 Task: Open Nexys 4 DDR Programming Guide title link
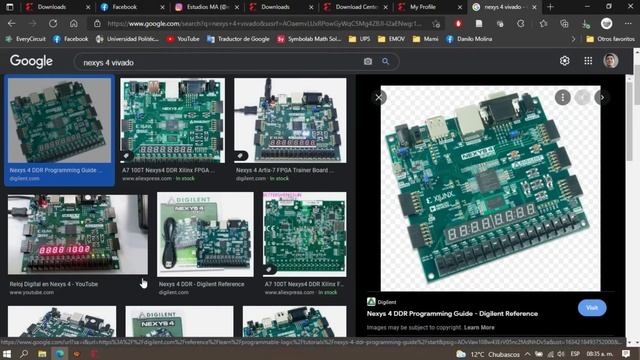click(x=452, y=313)
